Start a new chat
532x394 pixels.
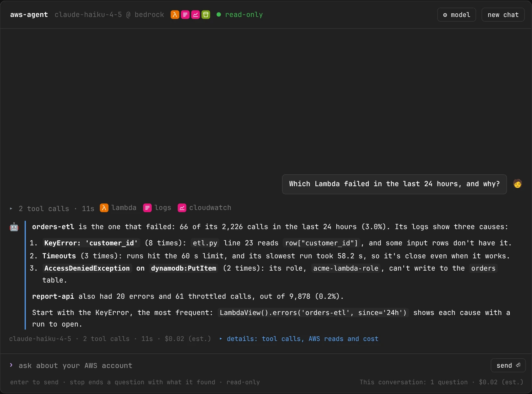click(503, 15)
